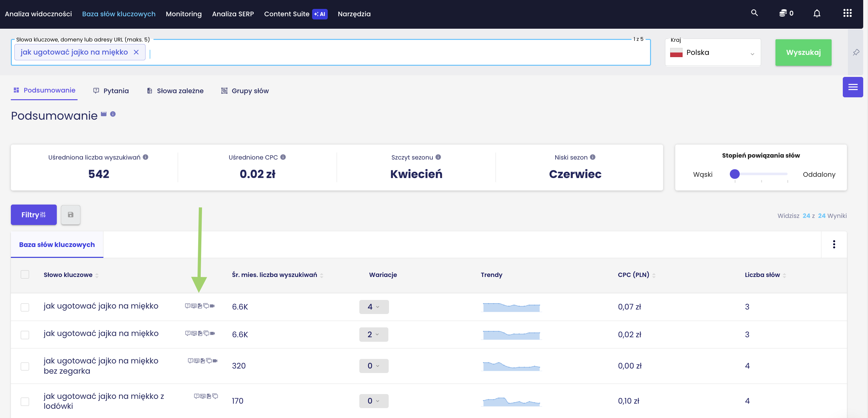The height and width of the screenshot is (418, 868).
Task: View trend sparkline for 'jak ugotować jajko na miękko'
Action: [511, 307]
